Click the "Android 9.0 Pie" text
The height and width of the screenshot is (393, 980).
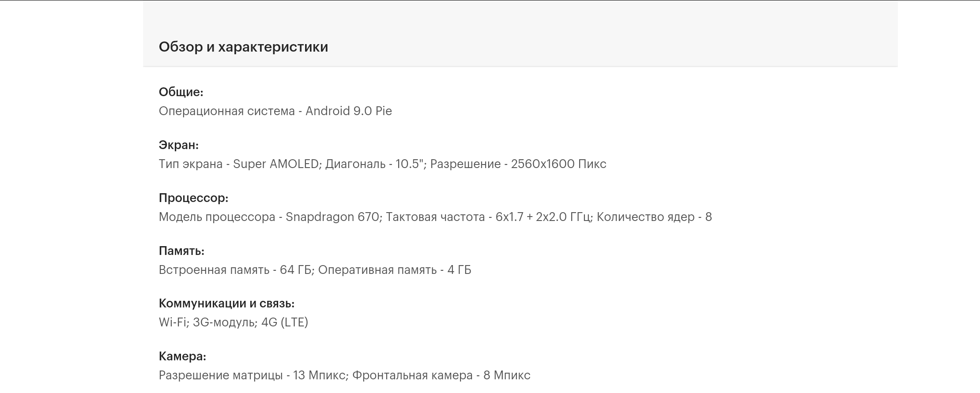[x=348, y=111]
